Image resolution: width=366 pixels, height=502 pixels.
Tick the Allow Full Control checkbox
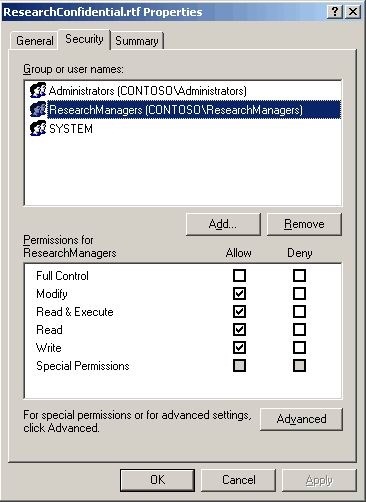coord(239,276)
